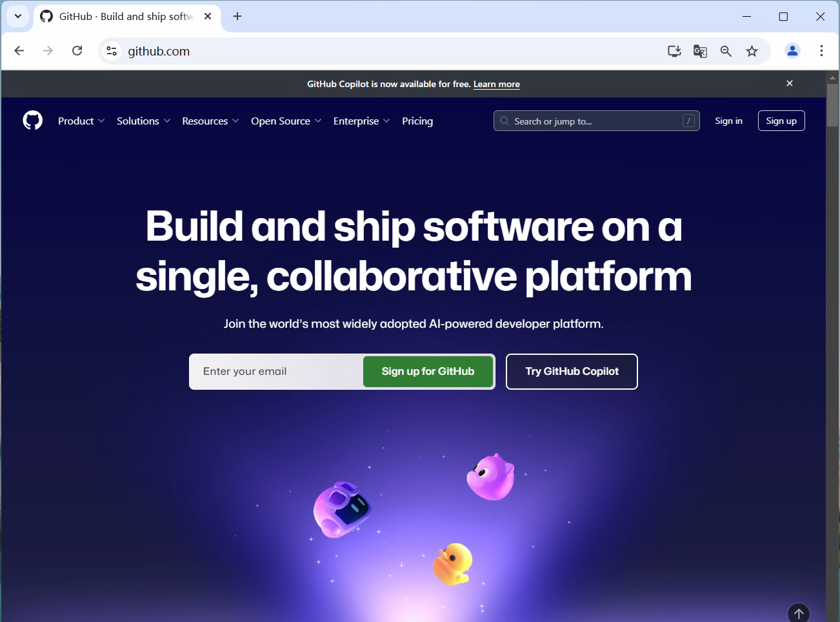Screen dimensions: 840x622
Task: Open a new browser tab
Action: (x=237, y=16)
